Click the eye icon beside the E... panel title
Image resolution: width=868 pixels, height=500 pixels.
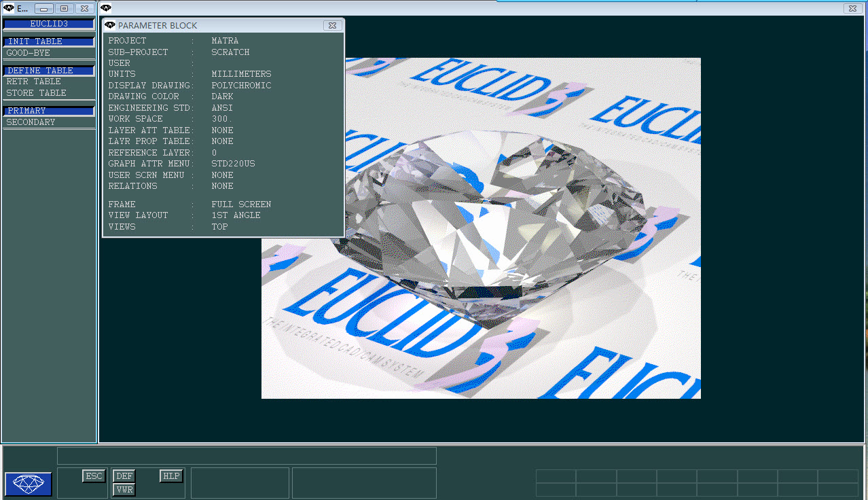(9, 8)
